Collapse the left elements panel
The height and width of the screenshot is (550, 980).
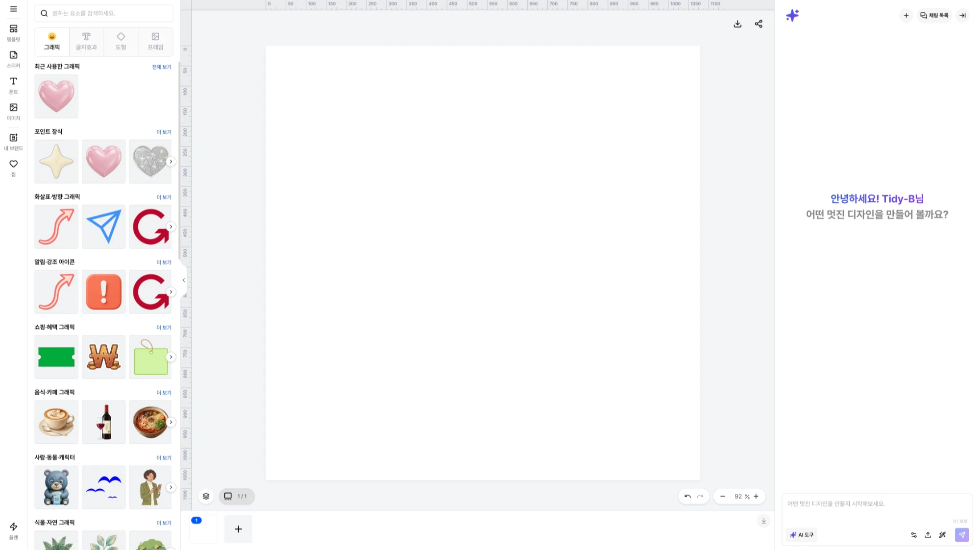coord(184,280)
